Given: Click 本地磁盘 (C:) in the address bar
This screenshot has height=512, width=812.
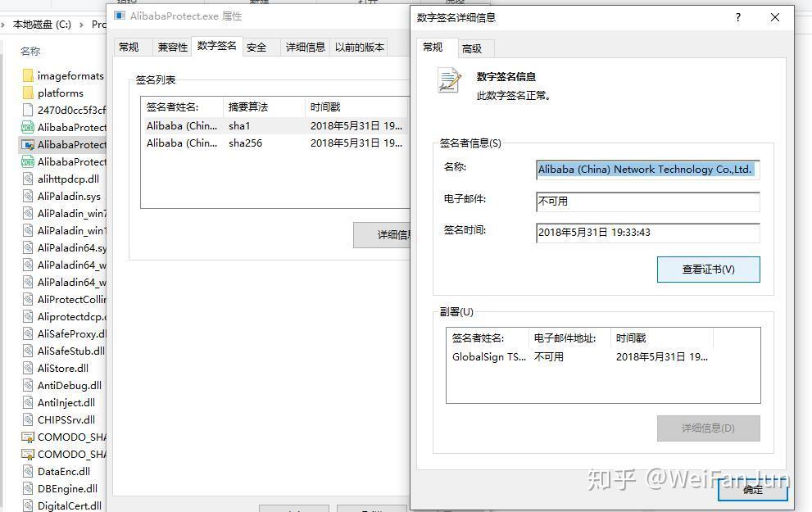Looking at the screenshot, I should click(x=42, y=25).
